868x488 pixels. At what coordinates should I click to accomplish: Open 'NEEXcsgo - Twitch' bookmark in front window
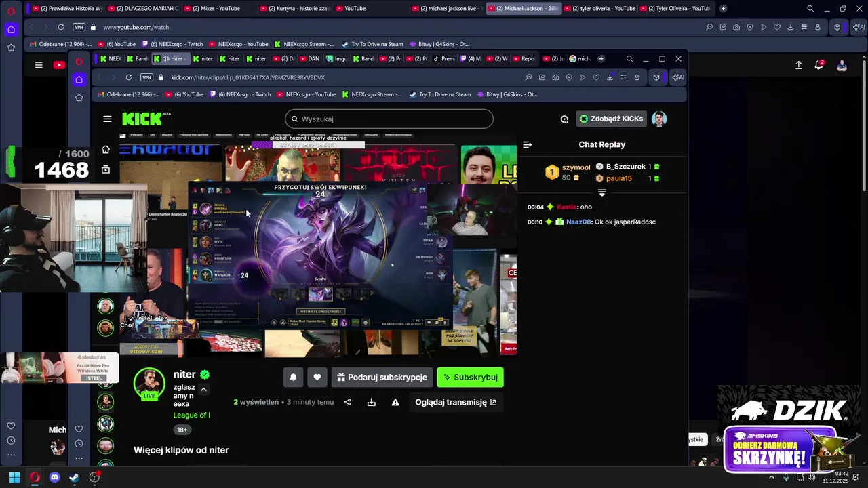click(241, 94)
